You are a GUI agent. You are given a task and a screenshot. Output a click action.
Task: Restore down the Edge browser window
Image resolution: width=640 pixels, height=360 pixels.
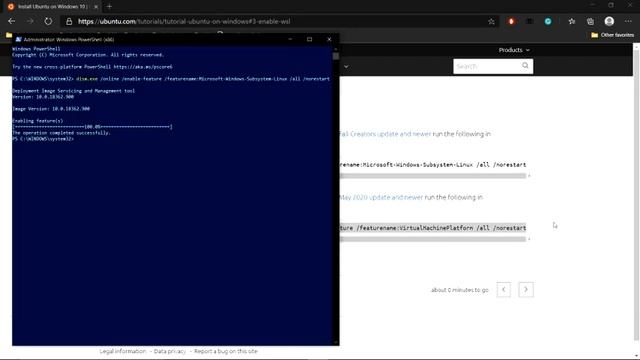611,5
